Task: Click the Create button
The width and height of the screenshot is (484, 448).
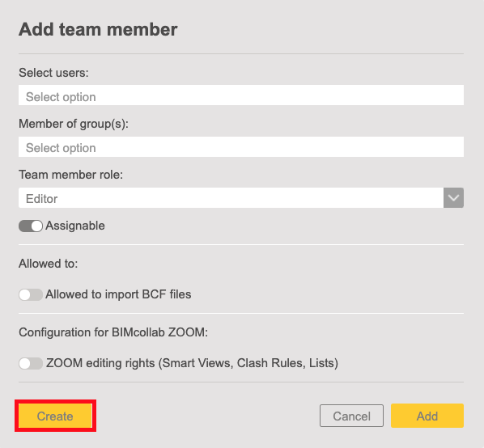Action: tap(55, 416)
